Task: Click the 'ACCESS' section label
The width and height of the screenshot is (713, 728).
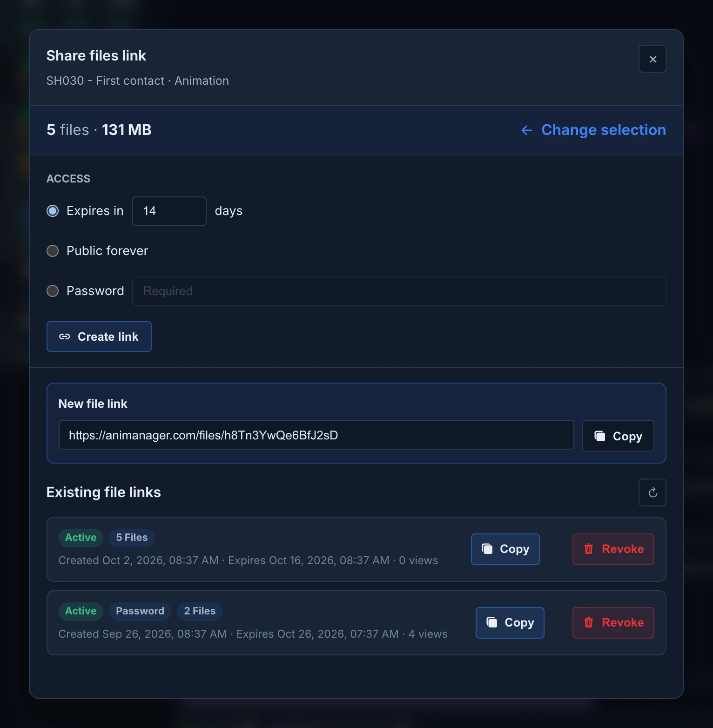Action: (x=68, y=179)
